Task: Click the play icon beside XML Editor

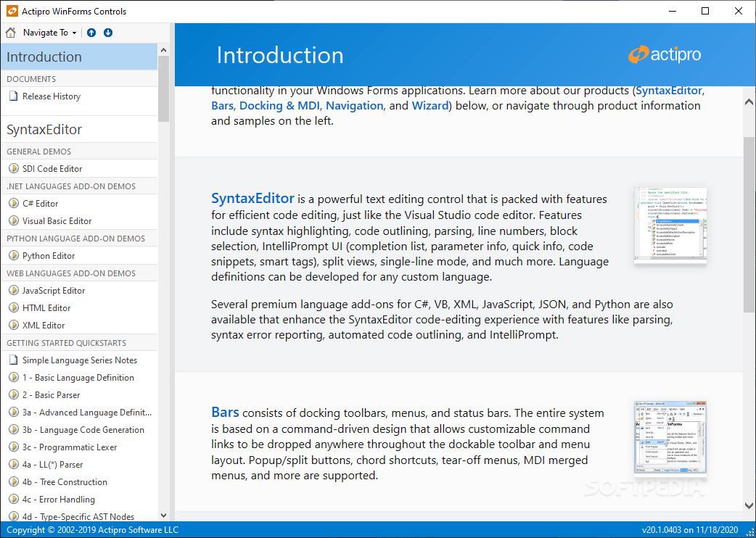Action: click(14, 325)
